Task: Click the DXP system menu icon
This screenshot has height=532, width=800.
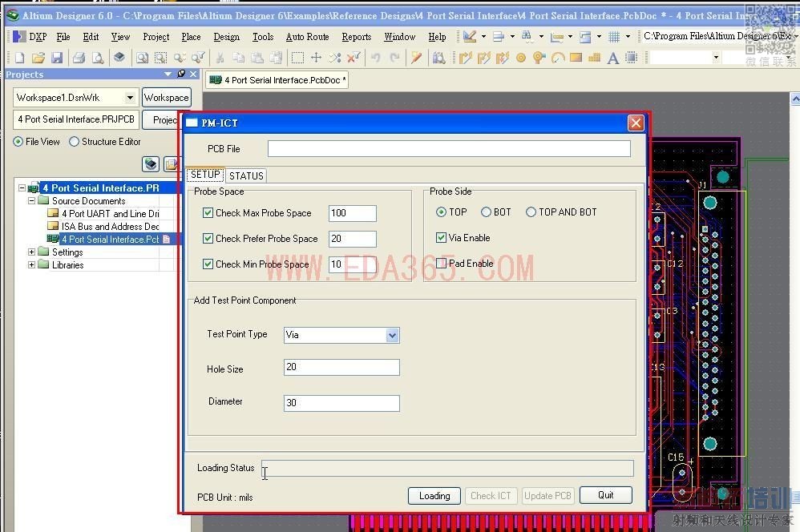Action: [x=19, y=36]
